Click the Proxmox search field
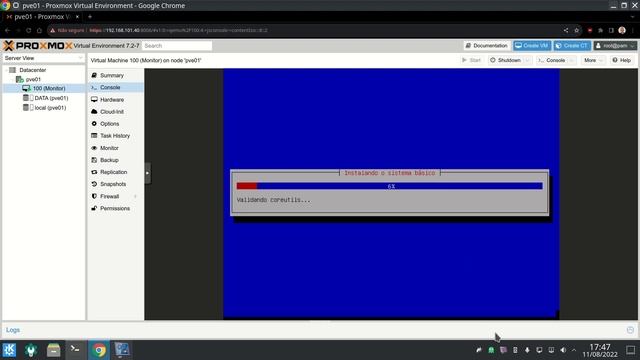This screenshot has width=640, height=360. tap(177, 46)
